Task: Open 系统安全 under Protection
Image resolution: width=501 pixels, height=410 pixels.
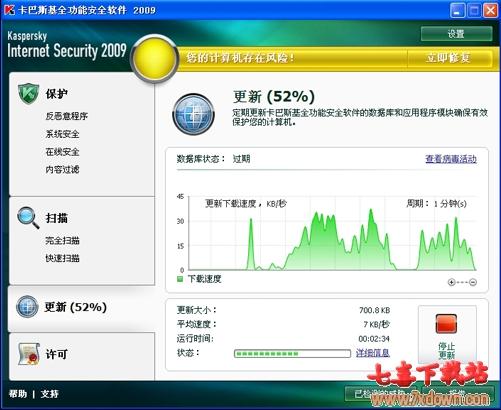Action: [x=62, y=134]
